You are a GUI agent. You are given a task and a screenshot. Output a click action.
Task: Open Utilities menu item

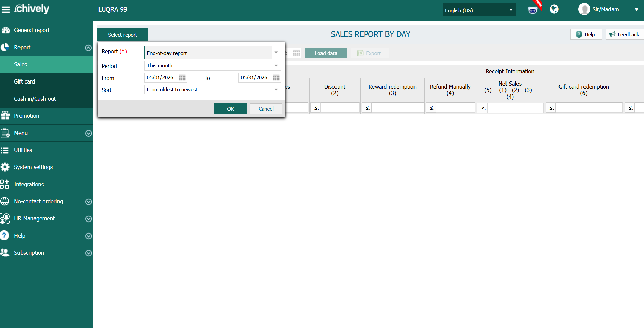coord(47,150)
